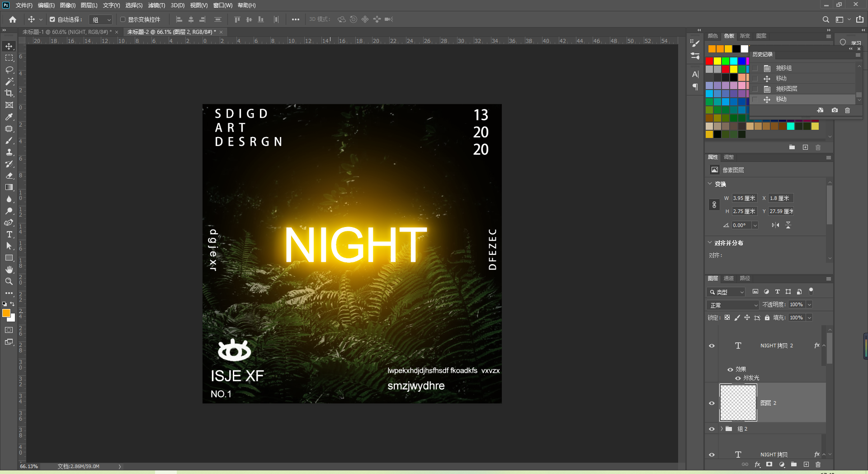Image resolution: width=868 pixels, height=474 pixels.
Task: Toggle the width-height link chain icon
Action: pyautogui.click(x=714, y=205)
